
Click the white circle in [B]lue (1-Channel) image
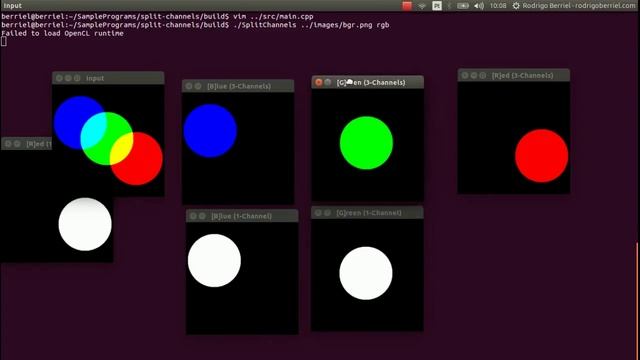point(214,260)
